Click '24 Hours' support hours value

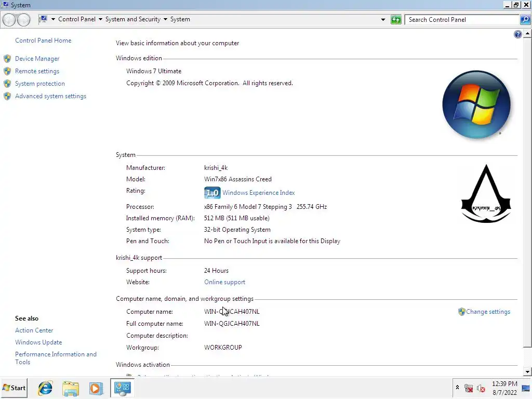[216, 271]
